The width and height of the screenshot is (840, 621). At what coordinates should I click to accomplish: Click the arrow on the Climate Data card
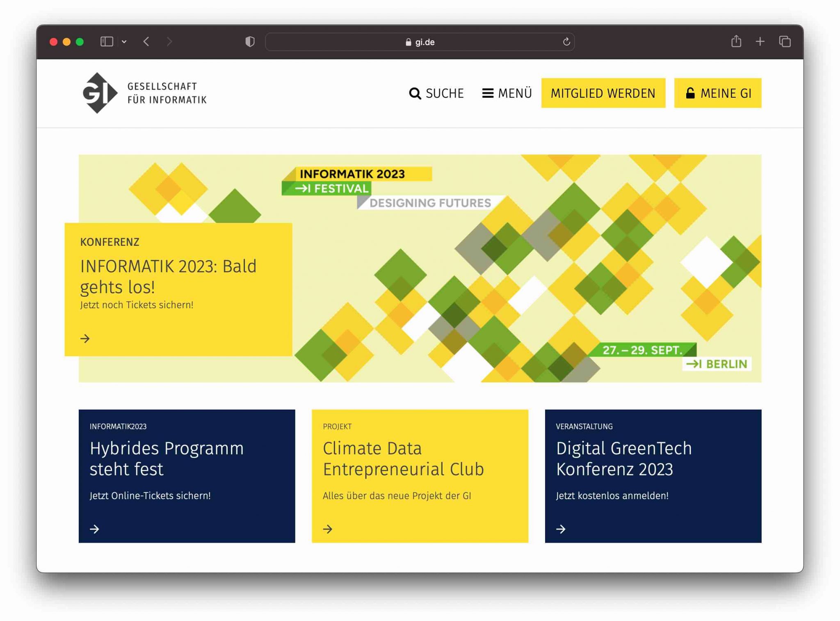(328, 529)
